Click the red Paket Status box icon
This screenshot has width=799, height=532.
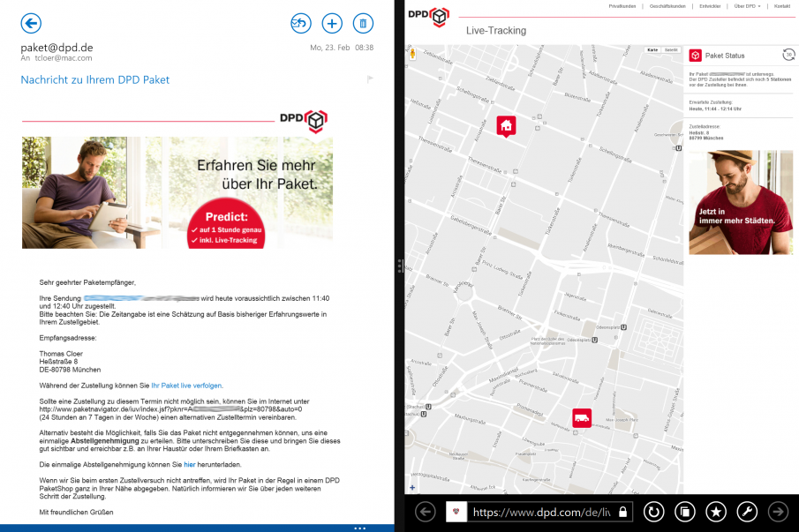coord(695,56)
